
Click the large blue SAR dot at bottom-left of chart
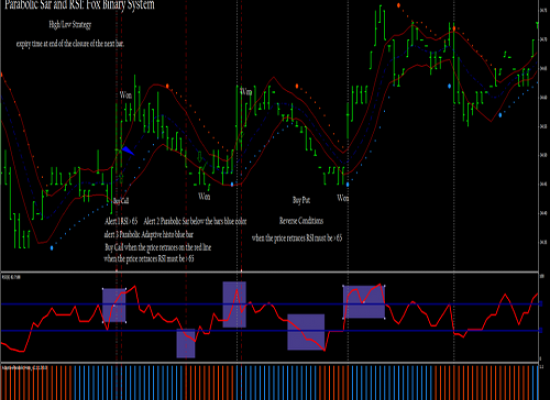pyautogui.click(x=52, y=248)
